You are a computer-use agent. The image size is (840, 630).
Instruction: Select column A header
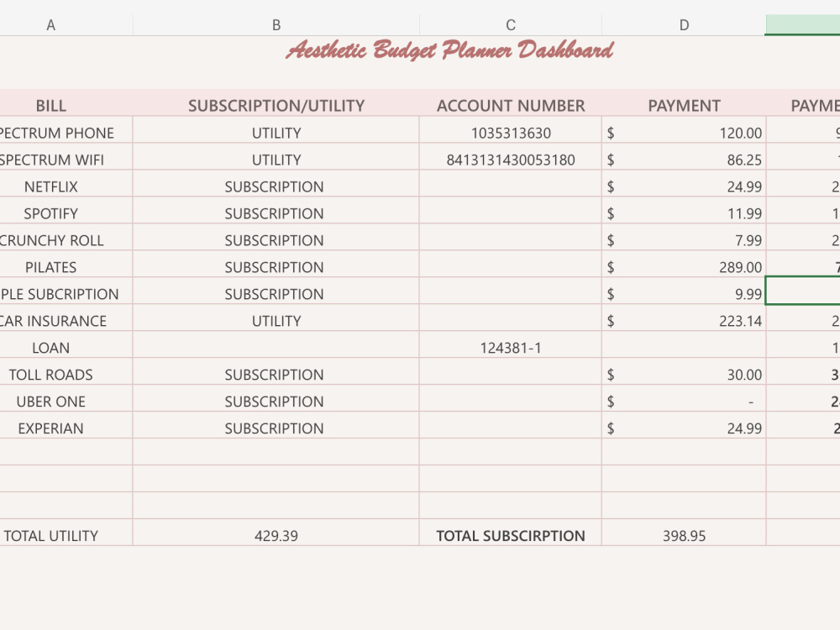pos(51,25)
